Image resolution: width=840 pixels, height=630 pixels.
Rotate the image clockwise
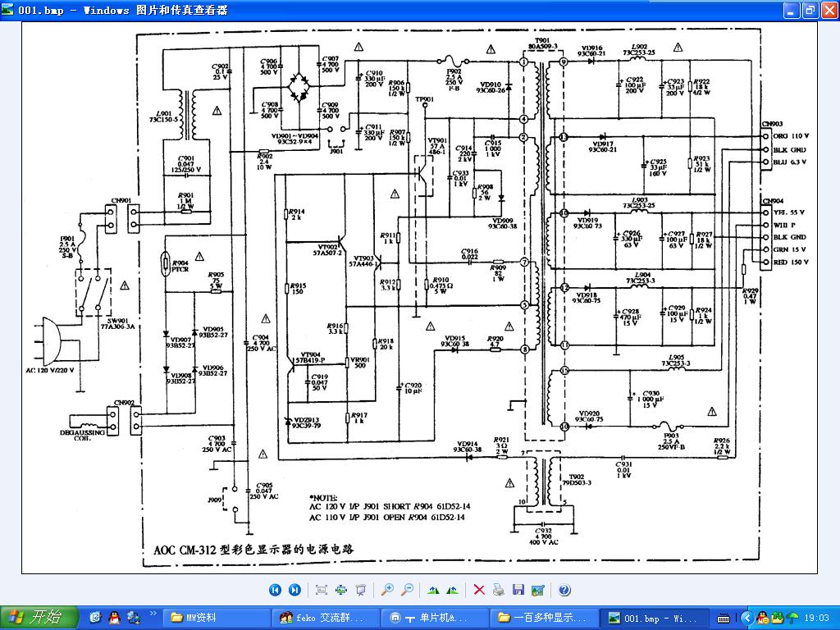click(x=433, y=590)
